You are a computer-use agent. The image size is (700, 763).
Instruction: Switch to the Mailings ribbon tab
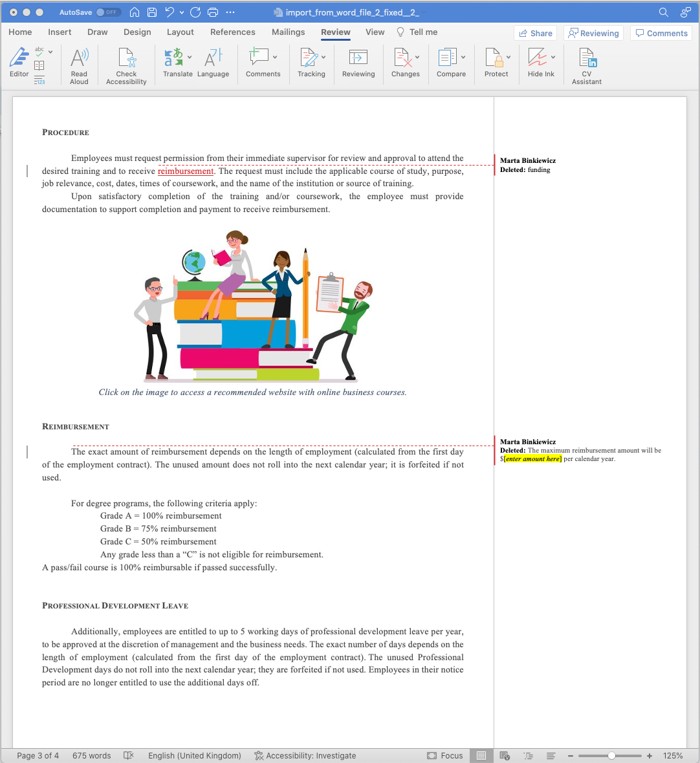tap(288, 32)
